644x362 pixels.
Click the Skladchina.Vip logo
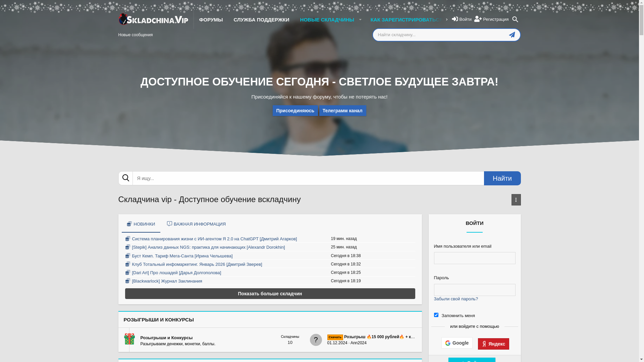click(x=153, y=19)
